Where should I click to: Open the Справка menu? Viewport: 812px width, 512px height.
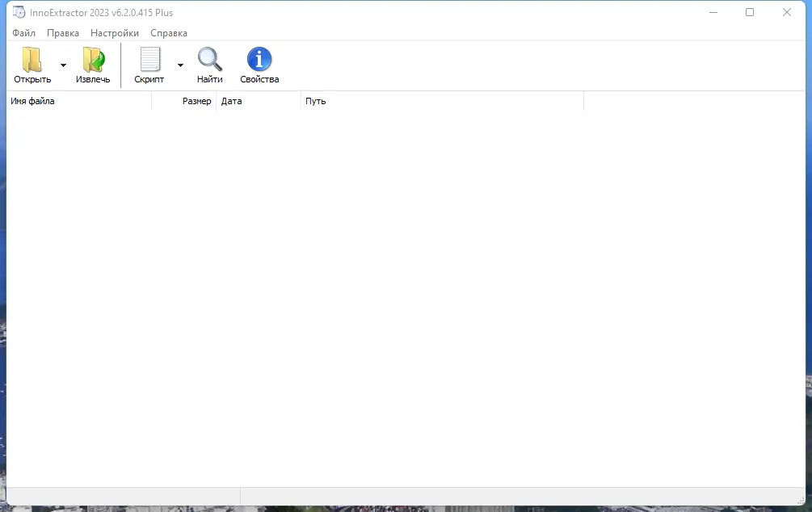click(x=169, y=33)
